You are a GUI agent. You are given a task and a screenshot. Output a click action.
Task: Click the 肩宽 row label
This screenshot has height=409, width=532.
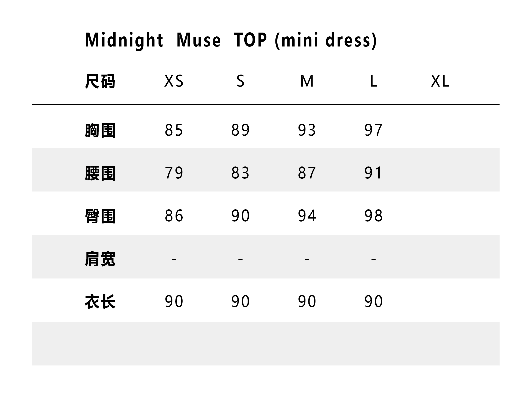coord(100,259)
